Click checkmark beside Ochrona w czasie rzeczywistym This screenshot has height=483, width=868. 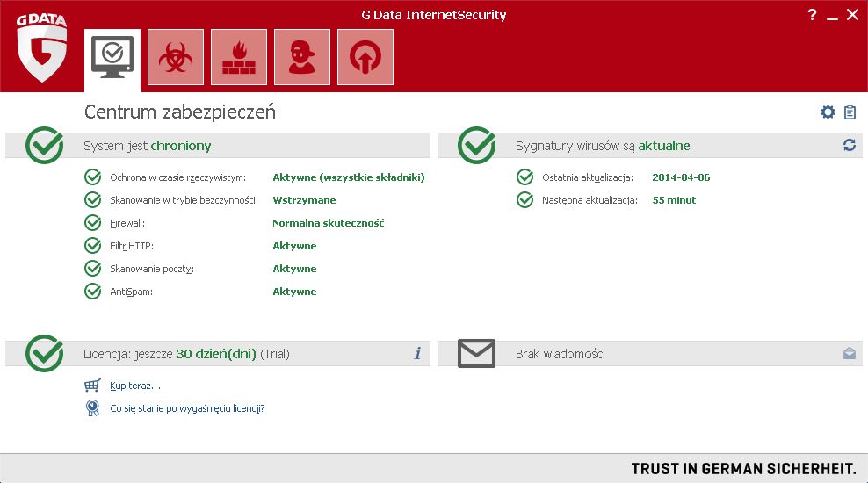tap(92, 177)
